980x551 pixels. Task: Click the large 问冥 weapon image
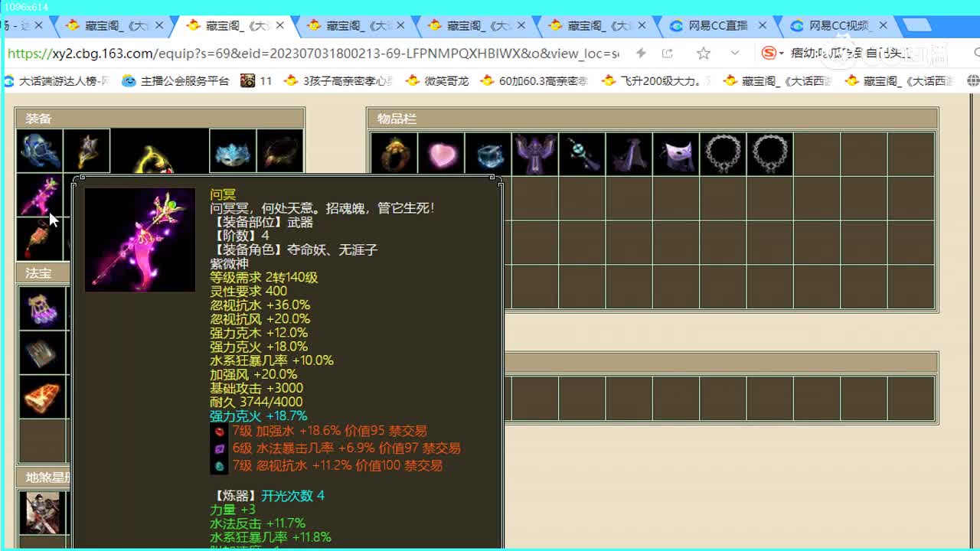point(139,240)
